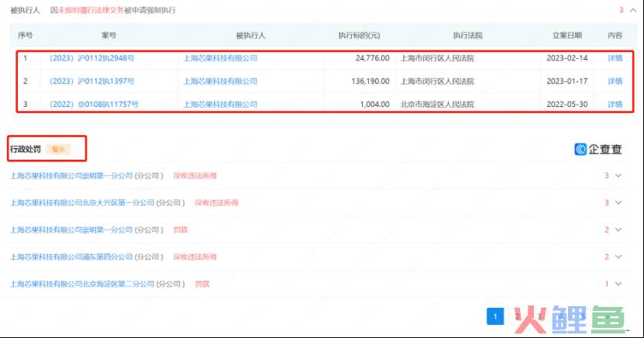The image size is (644, 338).
Task: Expand 北京海淀区第二分公司 row chevron
Action: click(x=618, y=284)
